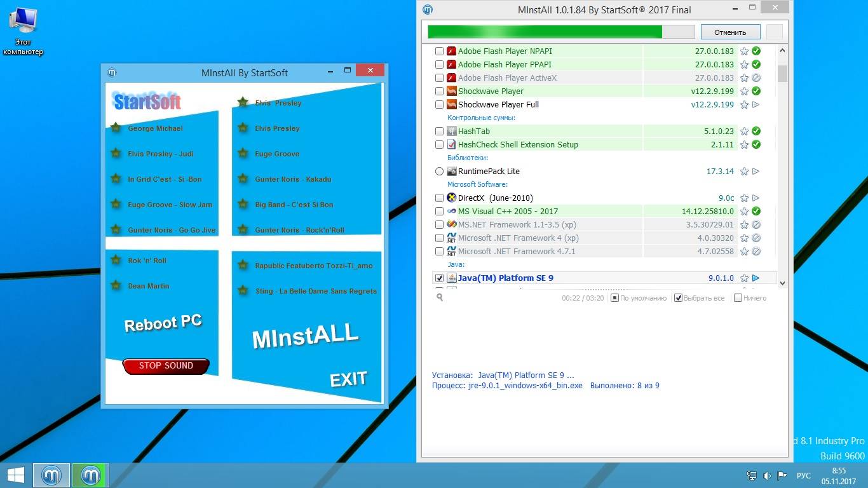Click the action center flag tray icon

point(782,475)
